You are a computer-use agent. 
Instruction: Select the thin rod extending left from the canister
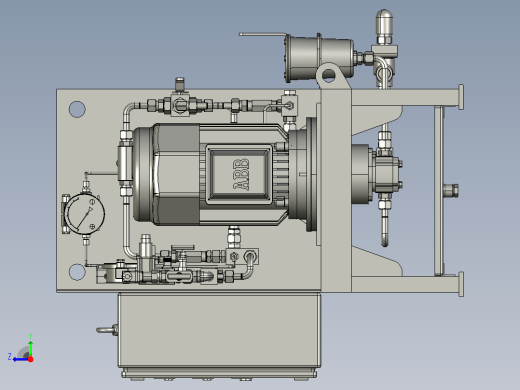pyautogui.click(x=263, y=34)
